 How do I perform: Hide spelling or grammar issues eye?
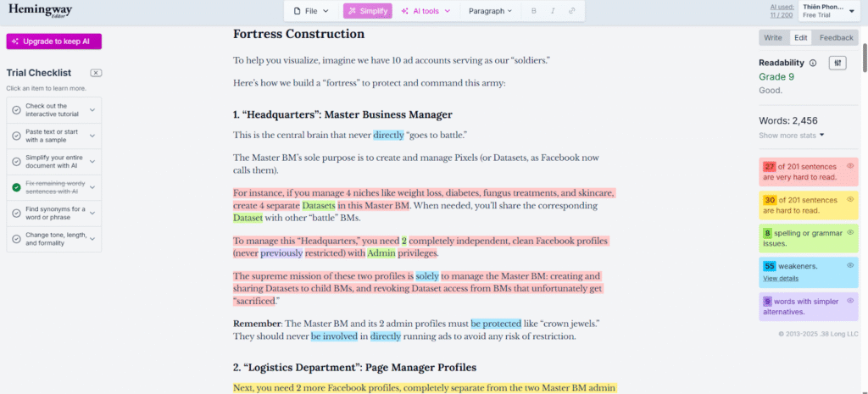click(850, 232)
